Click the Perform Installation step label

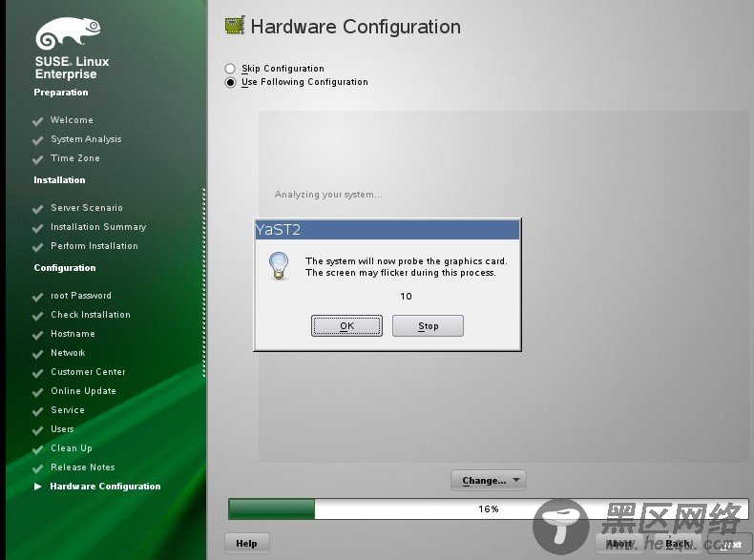click(94, 245)
